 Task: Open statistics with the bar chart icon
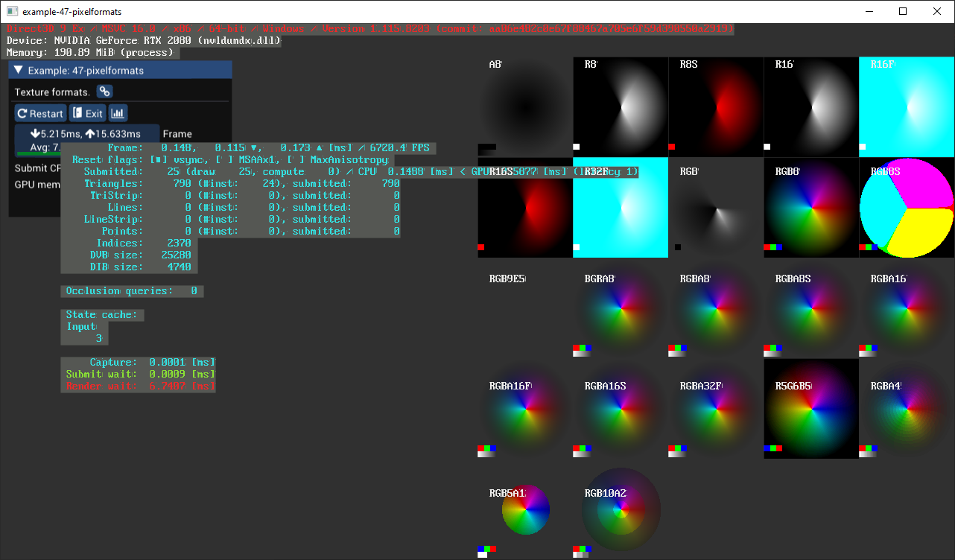point(118,112)
